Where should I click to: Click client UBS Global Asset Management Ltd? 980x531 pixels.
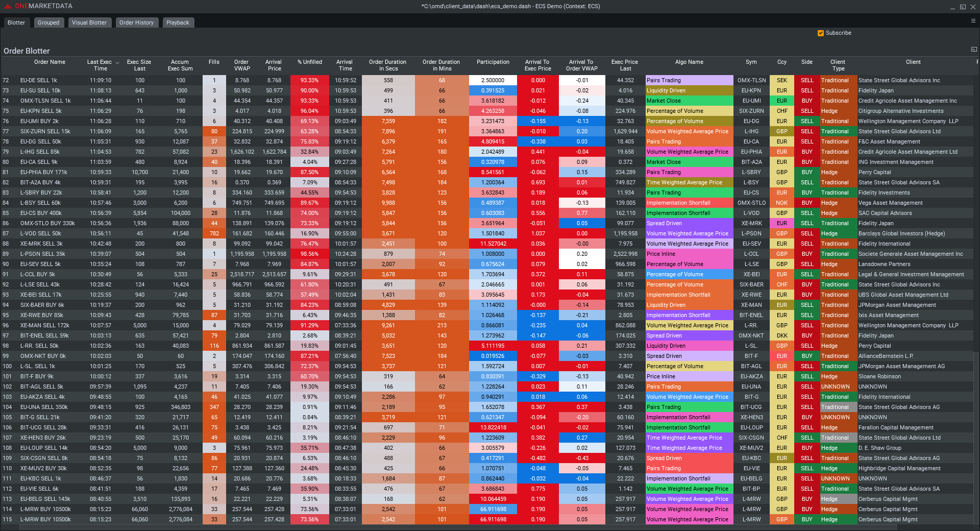point(903,295)
